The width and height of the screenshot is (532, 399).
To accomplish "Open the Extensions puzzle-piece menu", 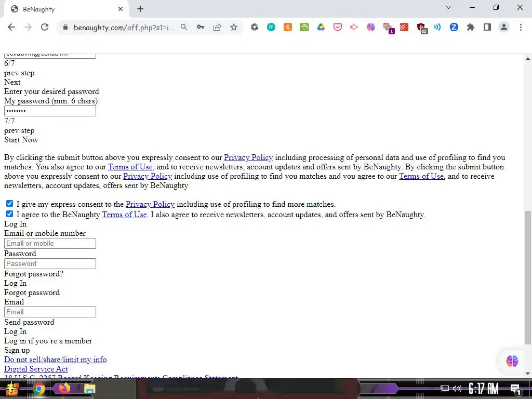I will click(x=471, y=27).
